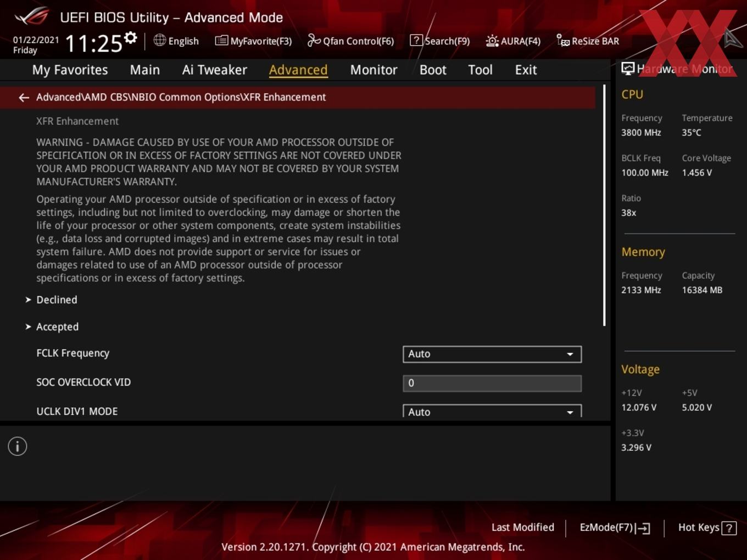Click the EzMode exit arrow icon
Image resolution: width=747 pixels, height=560 pixels.
[643, 528]
